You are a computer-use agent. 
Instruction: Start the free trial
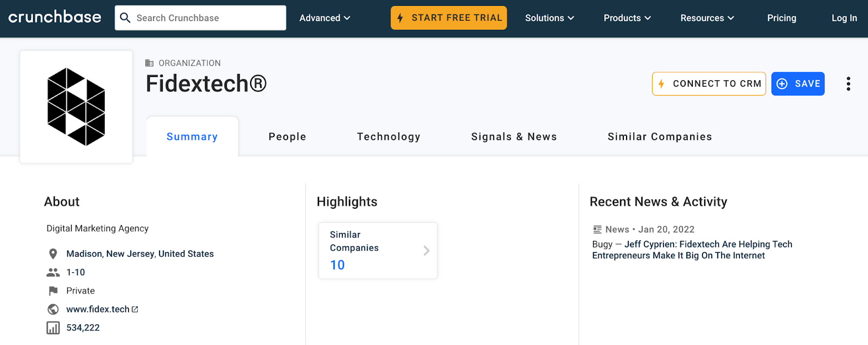(x=449, y=18)
